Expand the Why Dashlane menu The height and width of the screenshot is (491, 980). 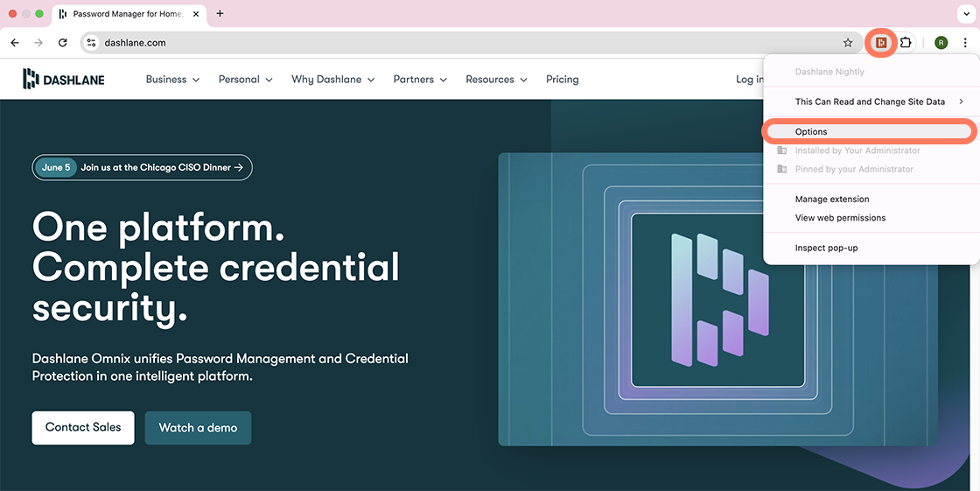[333, 80]
